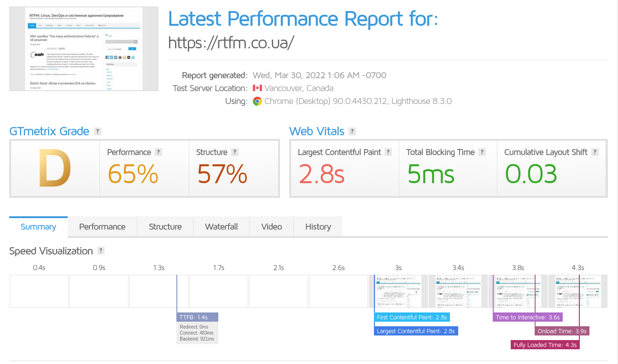Click help icon for Cumulative Layout Shift

click(595, 152)
